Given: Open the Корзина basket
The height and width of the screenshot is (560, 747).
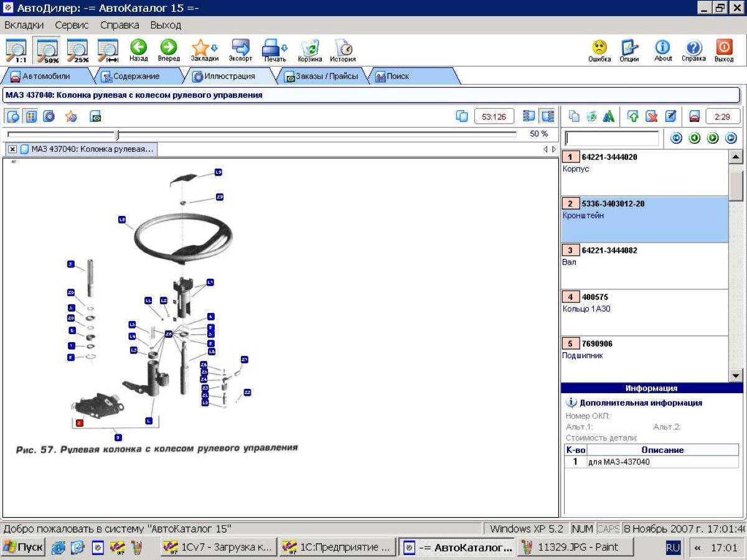Looking at the screenshot, I should pos(309,51).
